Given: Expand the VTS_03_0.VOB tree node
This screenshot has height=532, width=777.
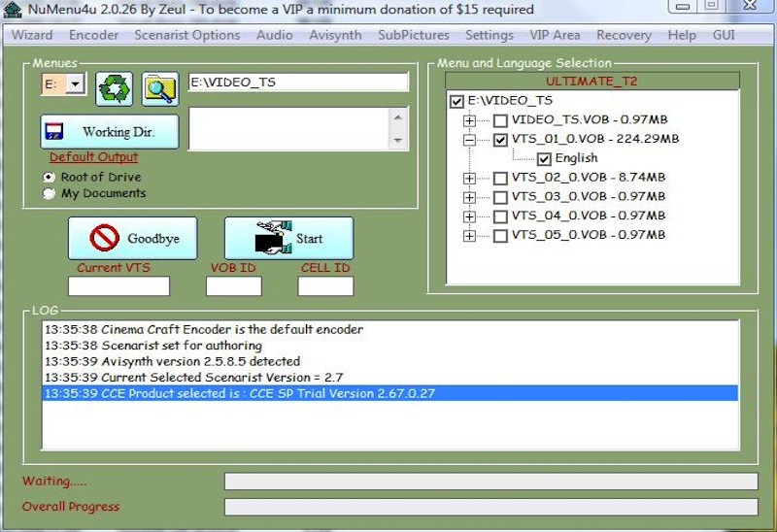Looking at the screenshot, I should [x=470, y=197].
